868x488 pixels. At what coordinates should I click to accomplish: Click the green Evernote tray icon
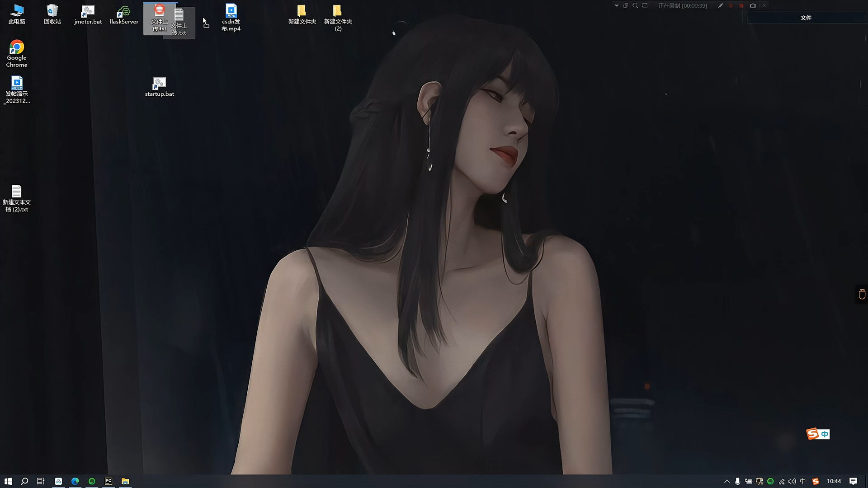(x=770, y=481)
